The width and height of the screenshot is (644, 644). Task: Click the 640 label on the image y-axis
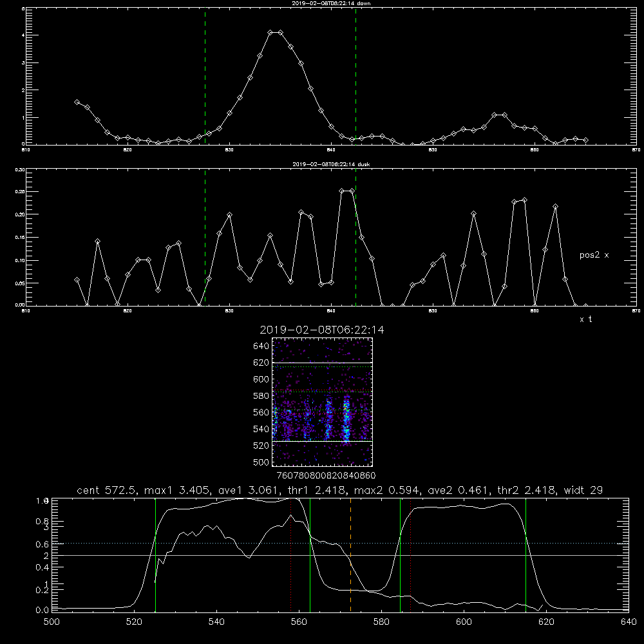(261, 346)
